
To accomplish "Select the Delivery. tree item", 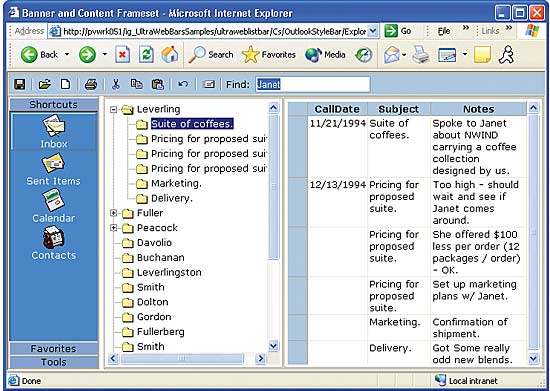I will pos(172,198).
